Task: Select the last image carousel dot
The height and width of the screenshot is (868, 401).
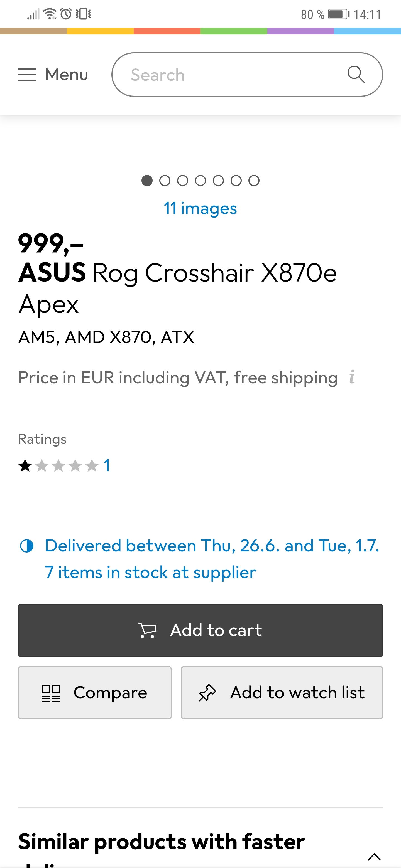Action: (x=254, y=181)
